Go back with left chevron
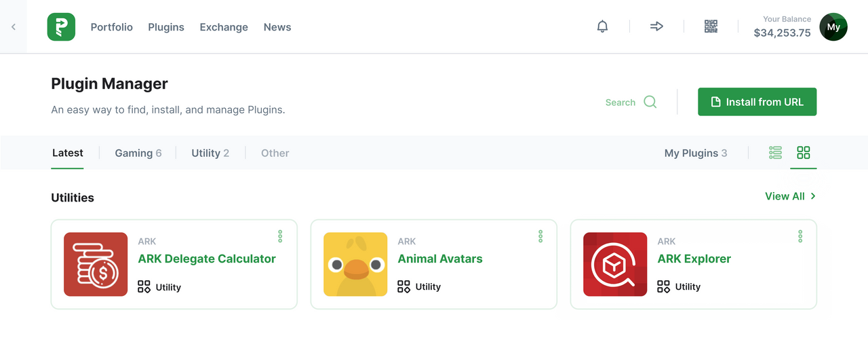The width and height of the screenshot is (868, 338). coord(14,26)
